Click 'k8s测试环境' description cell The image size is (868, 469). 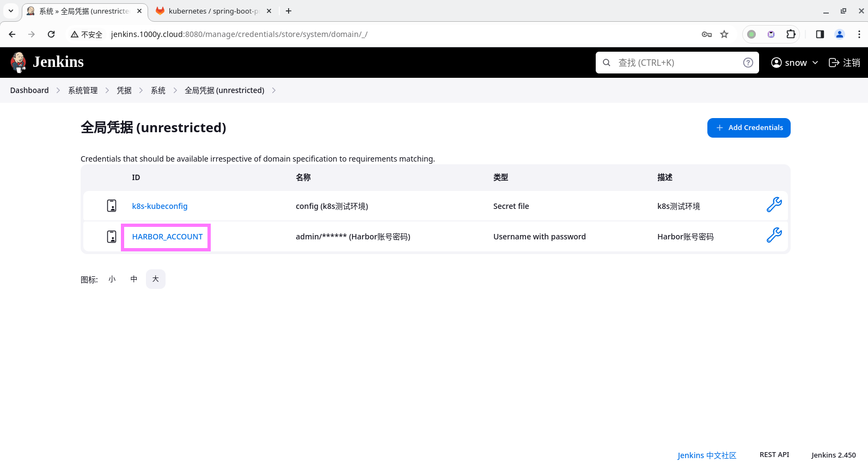point(678,206)
